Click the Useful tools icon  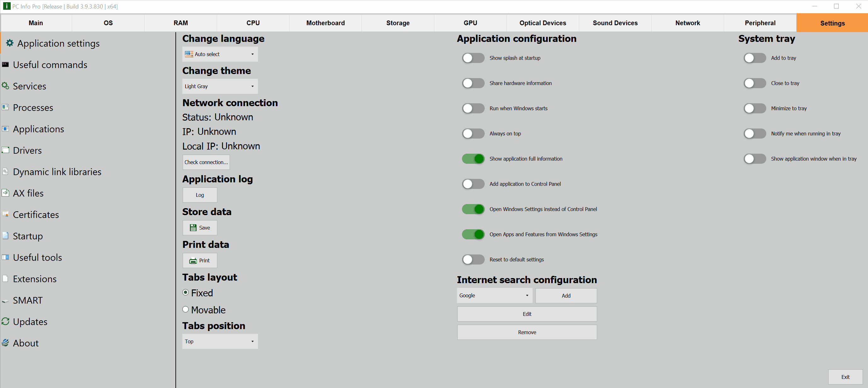point(5,257)
